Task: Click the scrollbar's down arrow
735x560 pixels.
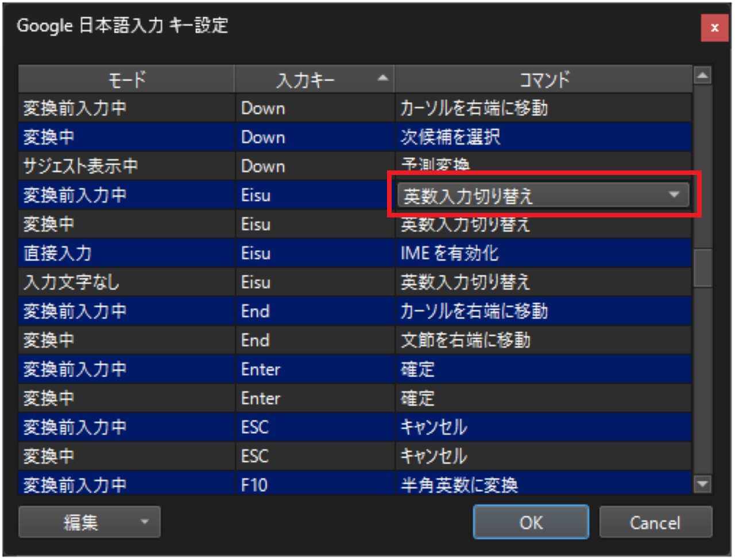Action: click(702, 484)
